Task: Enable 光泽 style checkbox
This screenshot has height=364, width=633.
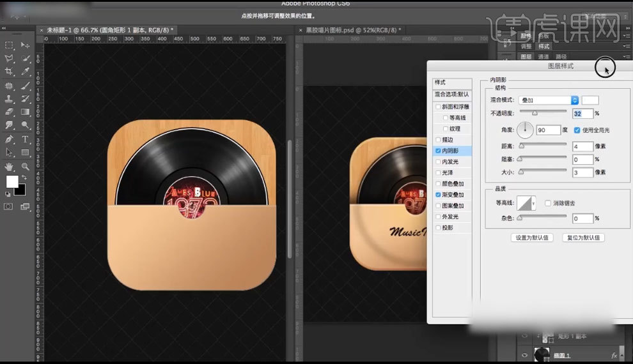Action: tap(438, 172)
